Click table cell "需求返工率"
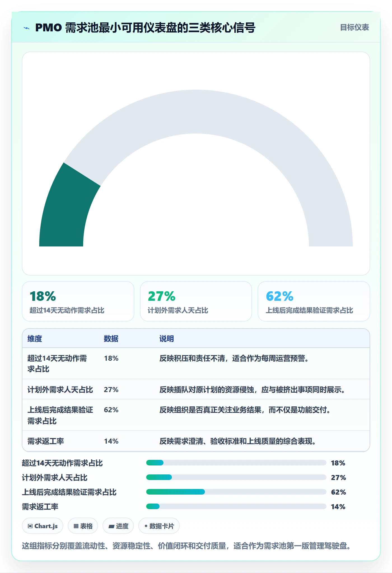Viewport: 392px width, 573px height. (46, 441)
